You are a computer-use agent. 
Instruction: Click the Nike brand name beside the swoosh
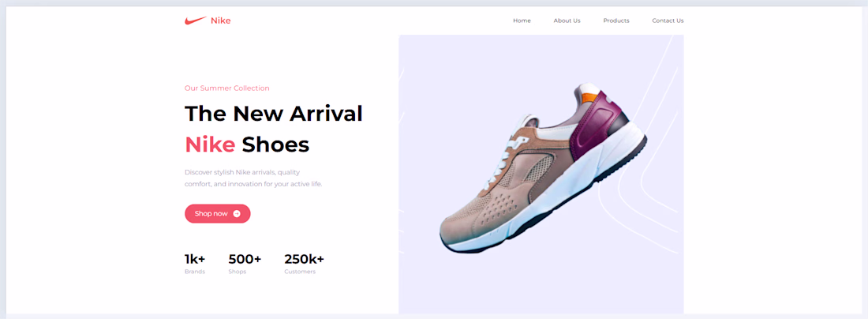point(220,21)
